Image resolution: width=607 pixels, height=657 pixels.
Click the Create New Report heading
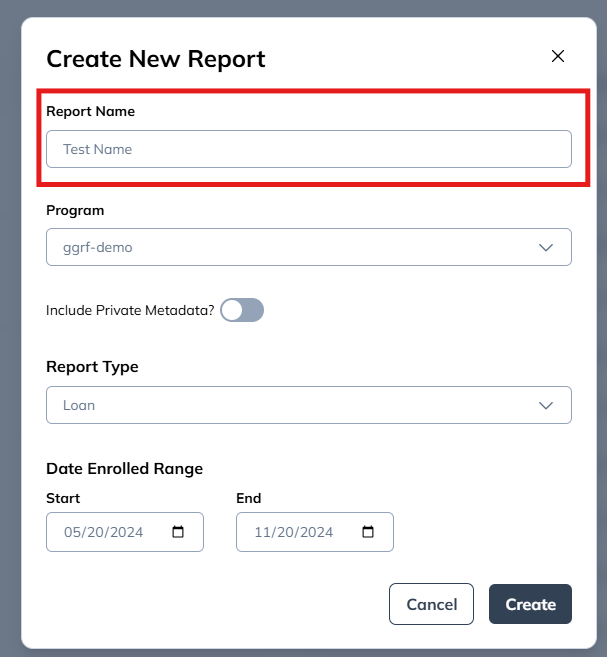[x=156, y=59]
